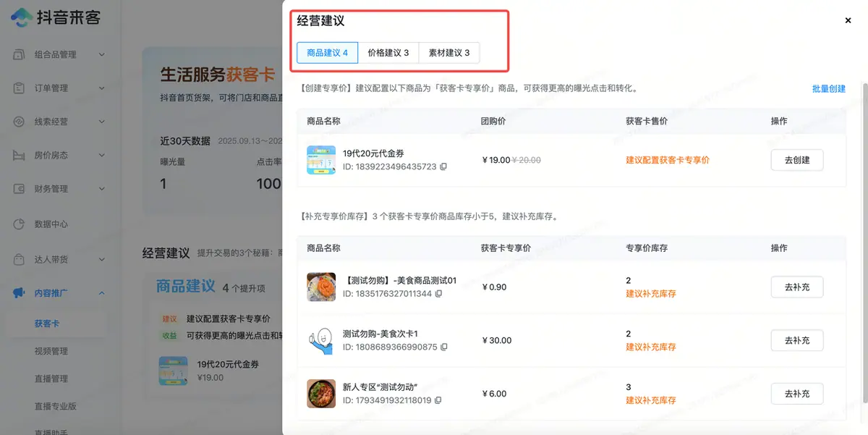Image resolution: width=868 pixels, height=435 pixels.
Task: Close the 经营建议 panel
Action: (x=848, y=20)
